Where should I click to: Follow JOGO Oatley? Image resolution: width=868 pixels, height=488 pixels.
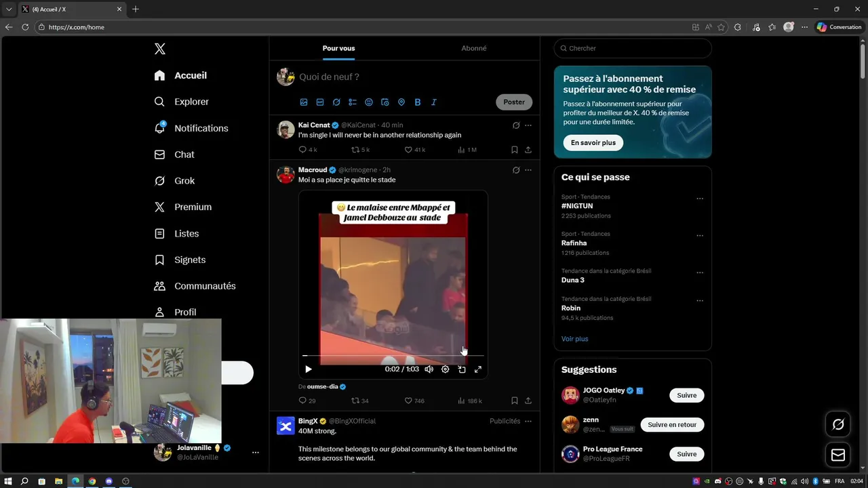(686, 395)
